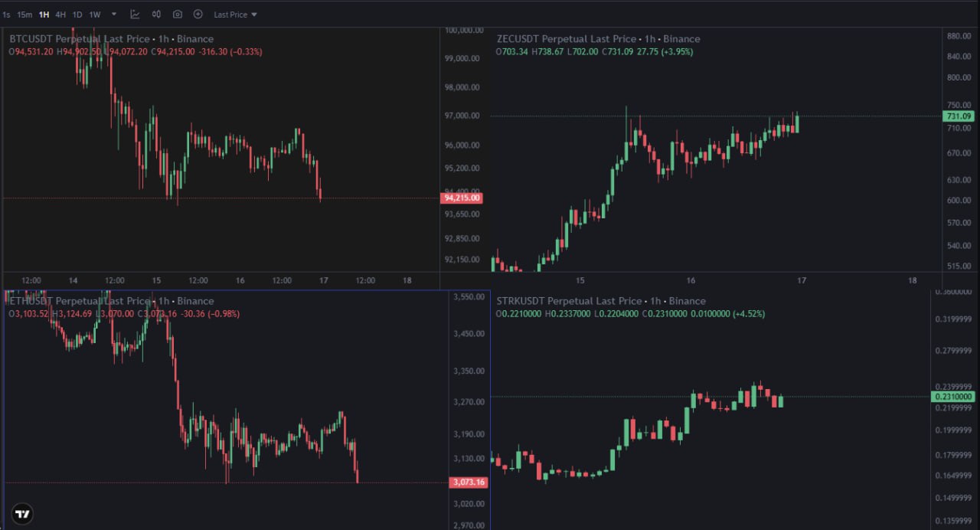Switch to the 15m timeframe
Viewport: 980px width, 530px height.
pos(24,15)
